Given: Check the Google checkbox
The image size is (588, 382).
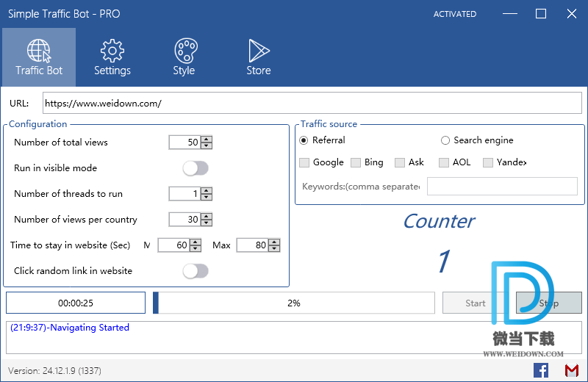Looking at the screenshot, I should tap(304, 162).
